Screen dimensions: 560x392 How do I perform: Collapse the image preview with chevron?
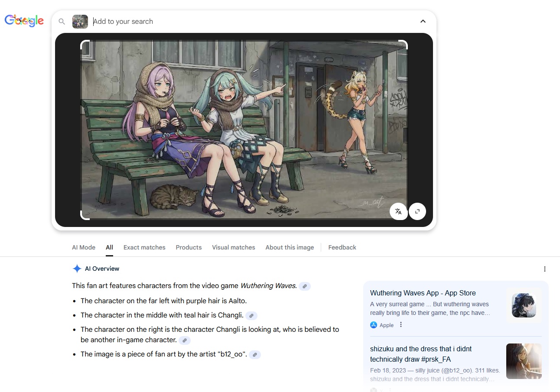(x=423, y=22)
